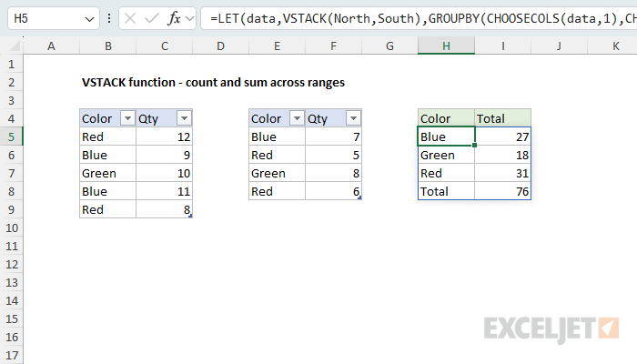Select column A header
Image resolution: width=637 pixels, height=364 pixels.
pyautogui.click(x=51, y=45)
